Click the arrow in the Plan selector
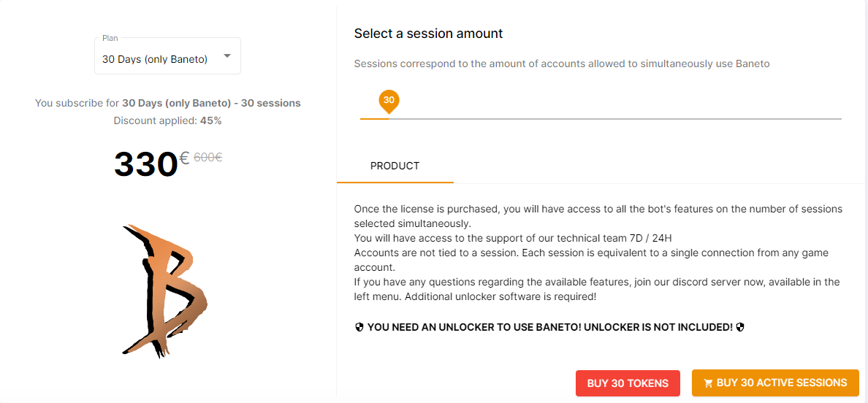Viewport: 868px width, 403px height. coord(226,56)
